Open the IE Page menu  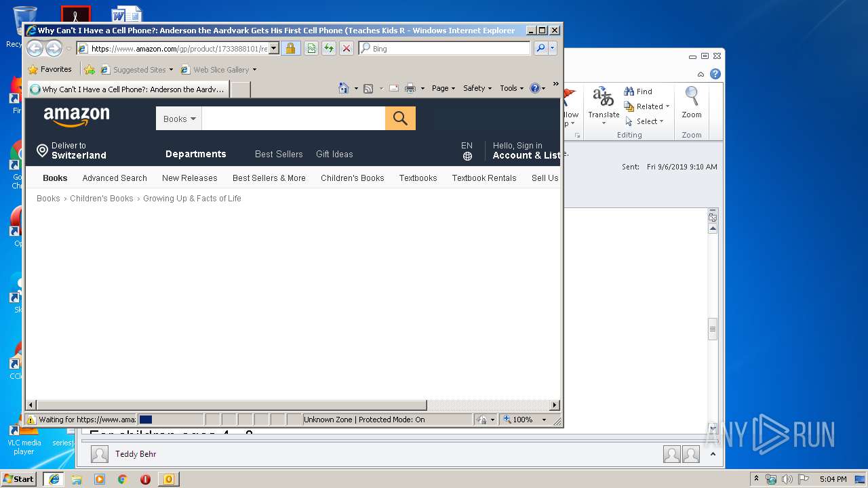(x=443, y=88)
